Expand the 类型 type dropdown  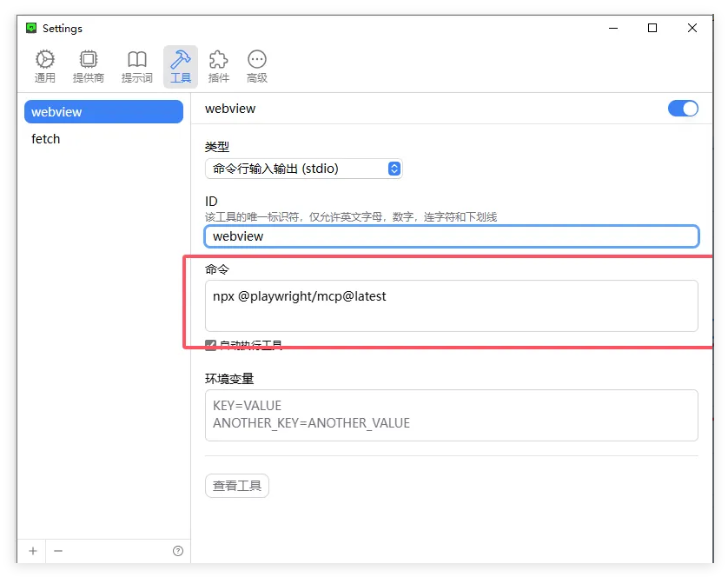point(303,169)
